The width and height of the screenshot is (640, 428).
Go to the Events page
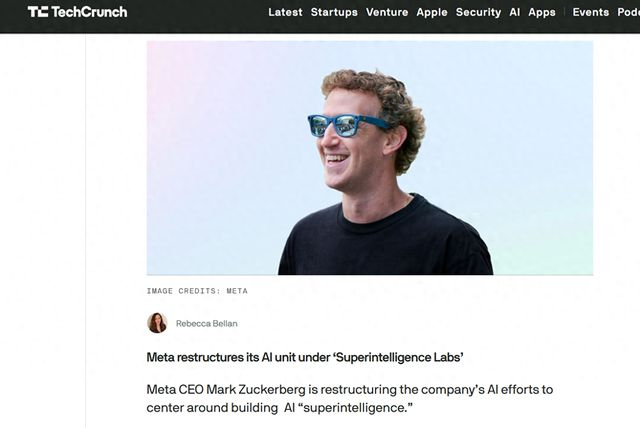[590, 12]
